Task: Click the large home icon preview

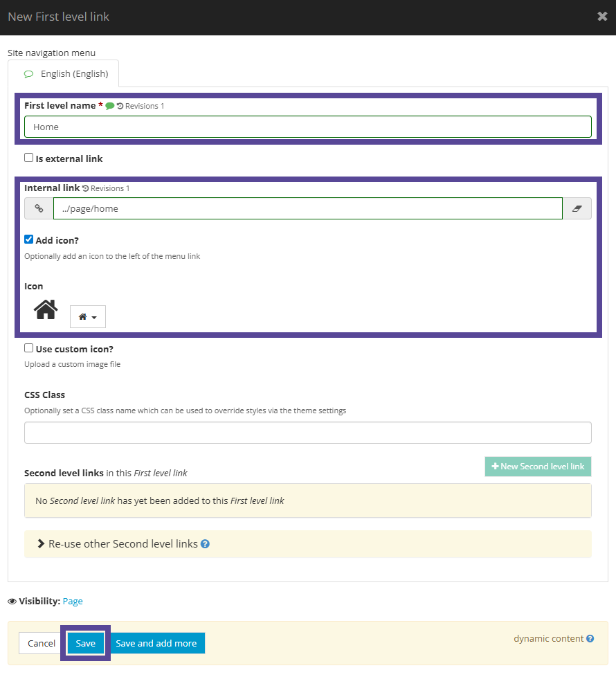Action: coord(44,309)
